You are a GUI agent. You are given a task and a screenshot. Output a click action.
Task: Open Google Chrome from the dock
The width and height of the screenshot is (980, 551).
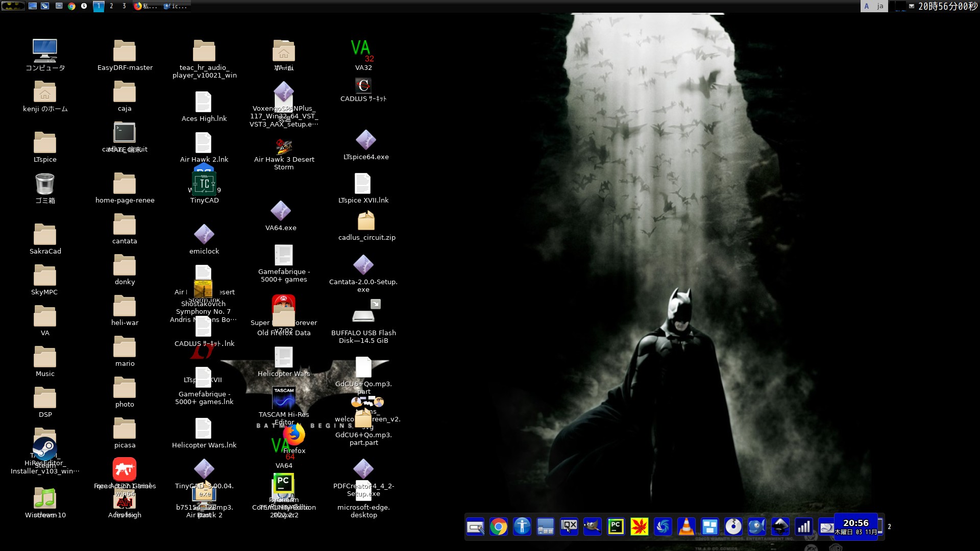click(x=499, y=527)
